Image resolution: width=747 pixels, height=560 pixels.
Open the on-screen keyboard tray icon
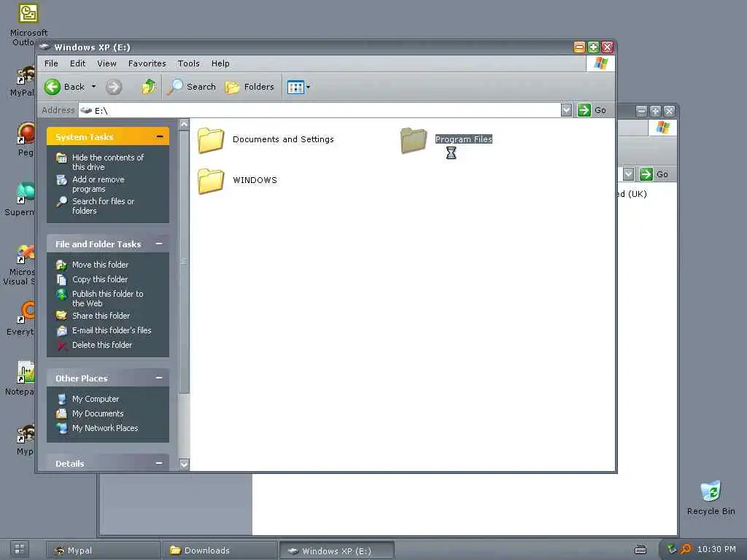[x=640, y=550]
